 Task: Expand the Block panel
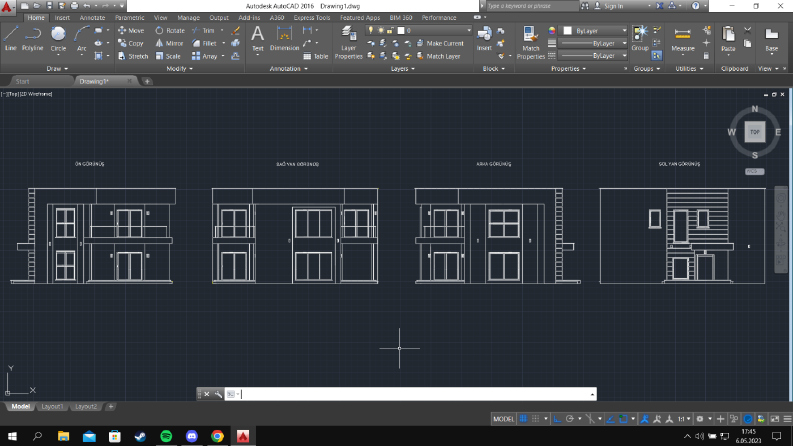click(x=494, y=69)
